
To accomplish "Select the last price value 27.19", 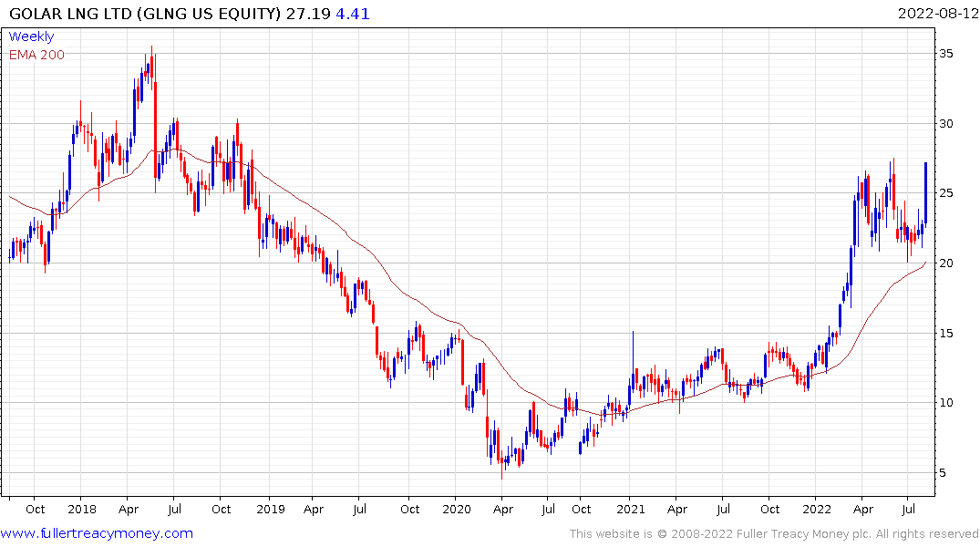I will point(308,14).
